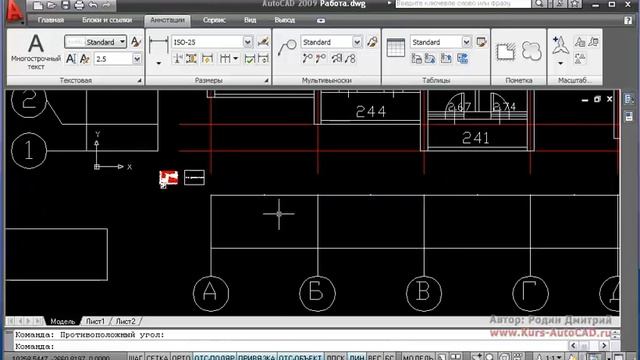Open the multileader style Standard dropdown
640x360 pixels.
(x=357, y=42)
